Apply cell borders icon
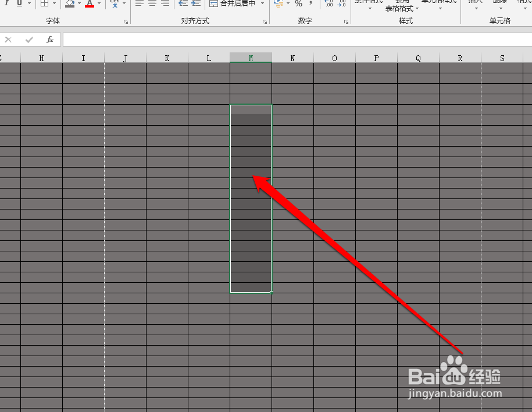The width and height of the screenshot is (532, 412). coord(44,3)
